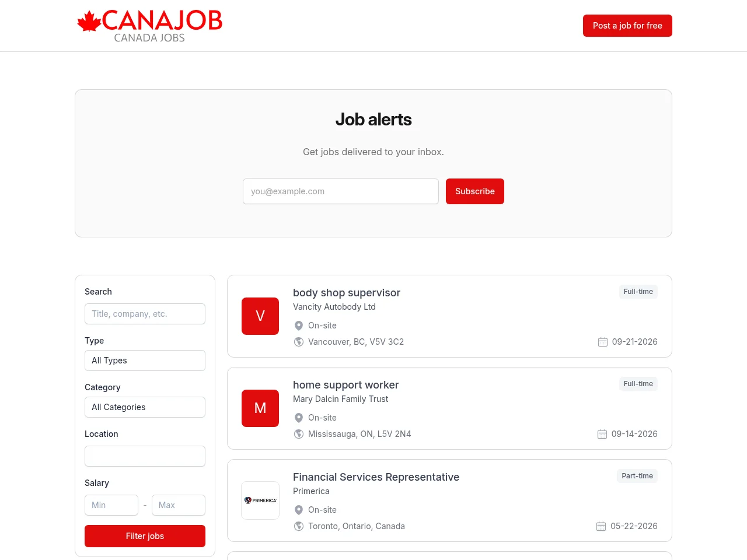Click globe icon beside Vancouver, BC
747x560 pixels.
coord(299,342)
